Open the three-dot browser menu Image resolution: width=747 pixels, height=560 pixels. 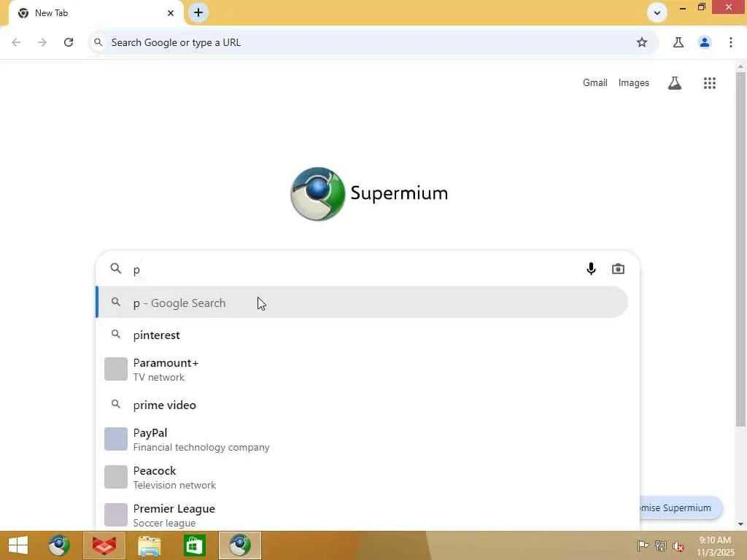click(731, 42)
